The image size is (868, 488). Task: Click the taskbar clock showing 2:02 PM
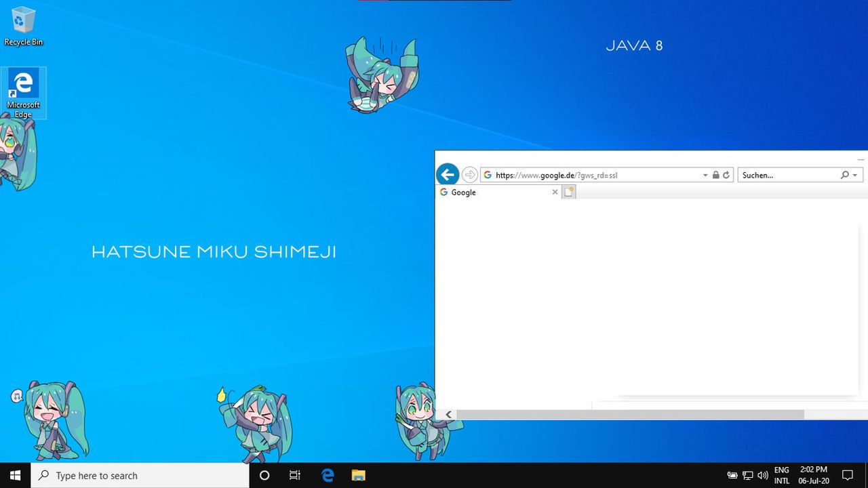813,475
